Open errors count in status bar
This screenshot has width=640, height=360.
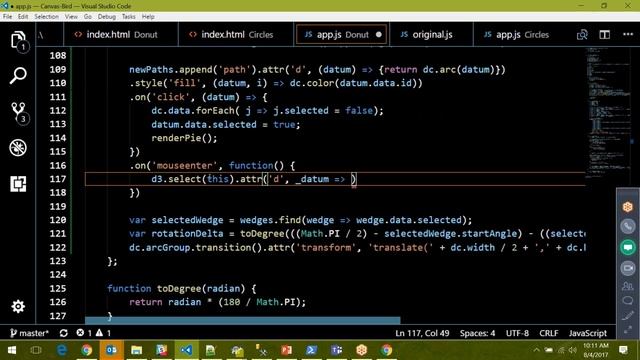(84, 333)
